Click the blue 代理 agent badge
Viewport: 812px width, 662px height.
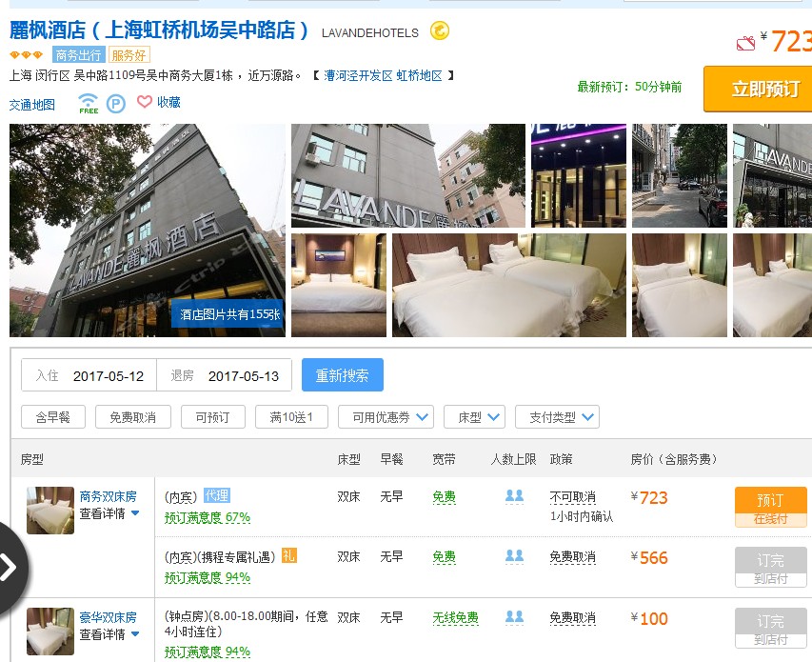tap(216, 495)
